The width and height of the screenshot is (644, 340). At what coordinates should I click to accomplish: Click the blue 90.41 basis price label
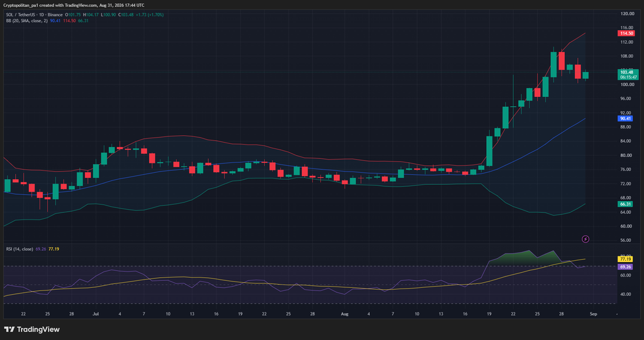tap(625, 118)
